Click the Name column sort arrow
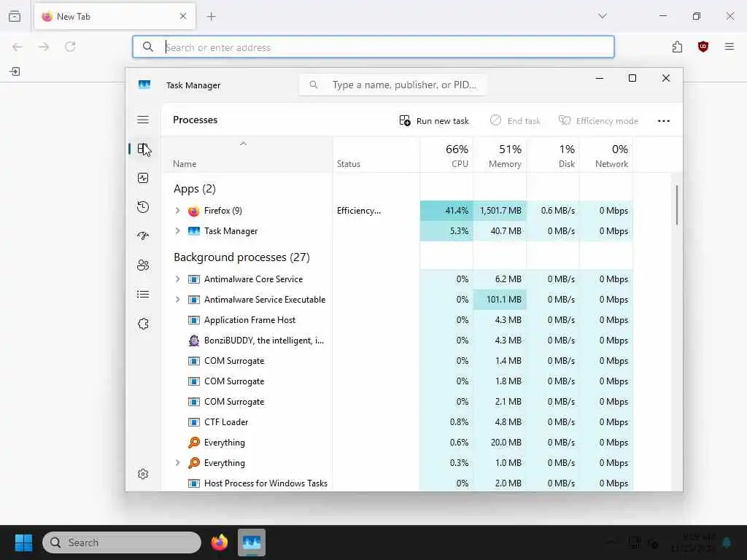The height and width of the screenshot is (560, 747). (243, 144)
